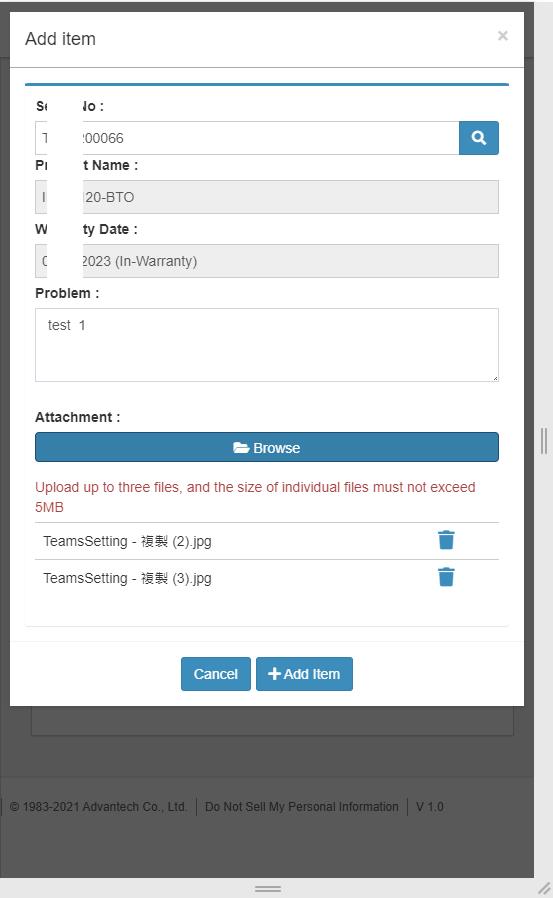Click the Add Item button
The width and height of the screenshot is (553, 898).
[304, 674]
